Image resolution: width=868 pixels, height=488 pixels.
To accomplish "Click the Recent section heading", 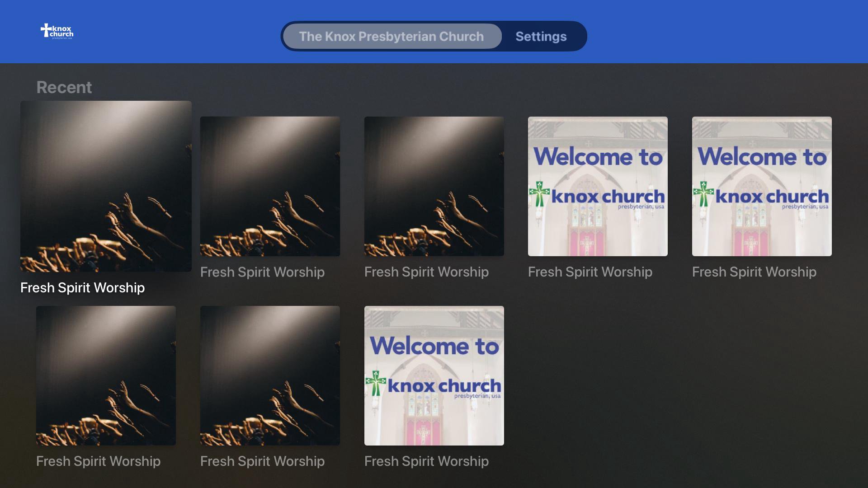I will 64,87.
